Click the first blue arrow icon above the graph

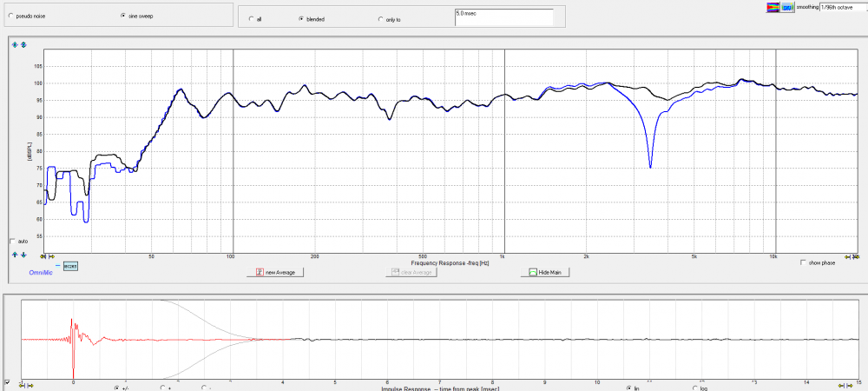click(x=15, y=45)
